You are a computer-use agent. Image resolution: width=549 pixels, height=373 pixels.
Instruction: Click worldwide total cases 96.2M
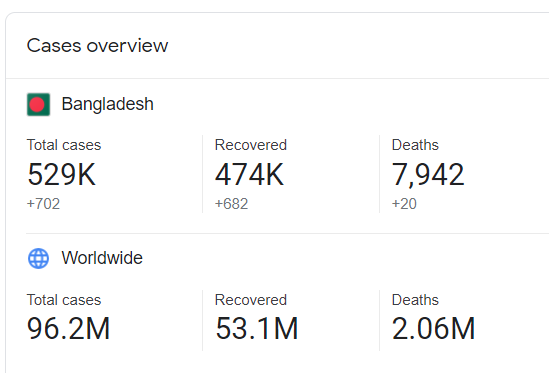[69, 329]
